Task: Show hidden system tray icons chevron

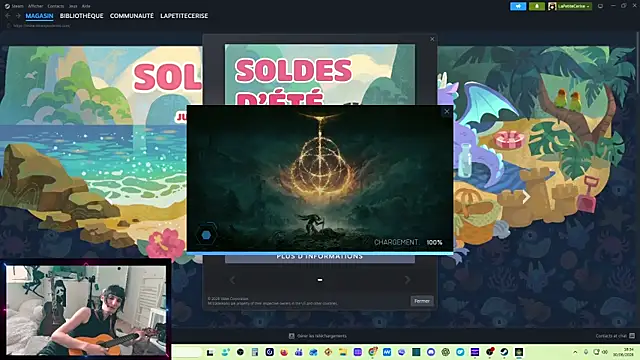Action: [x=575, y=352]
